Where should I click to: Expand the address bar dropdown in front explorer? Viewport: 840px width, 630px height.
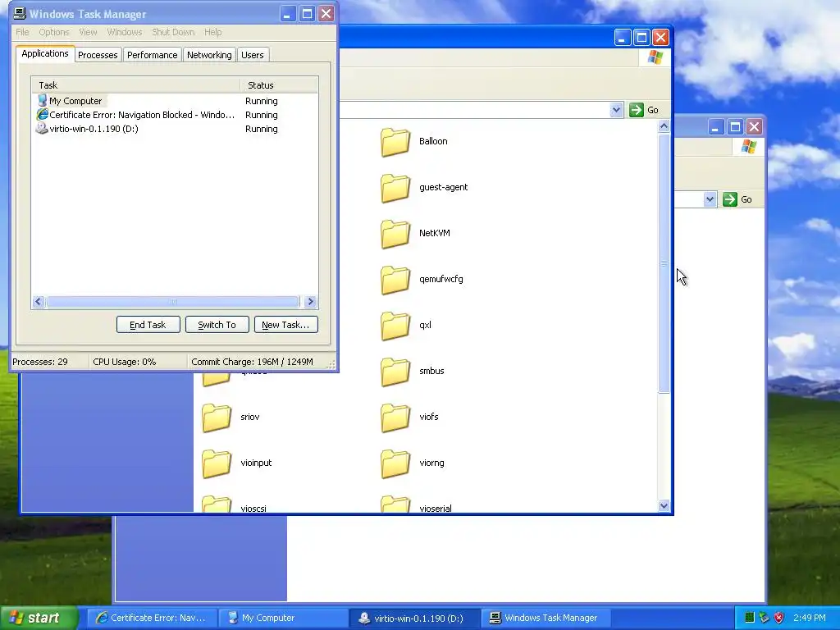point(616,110)
